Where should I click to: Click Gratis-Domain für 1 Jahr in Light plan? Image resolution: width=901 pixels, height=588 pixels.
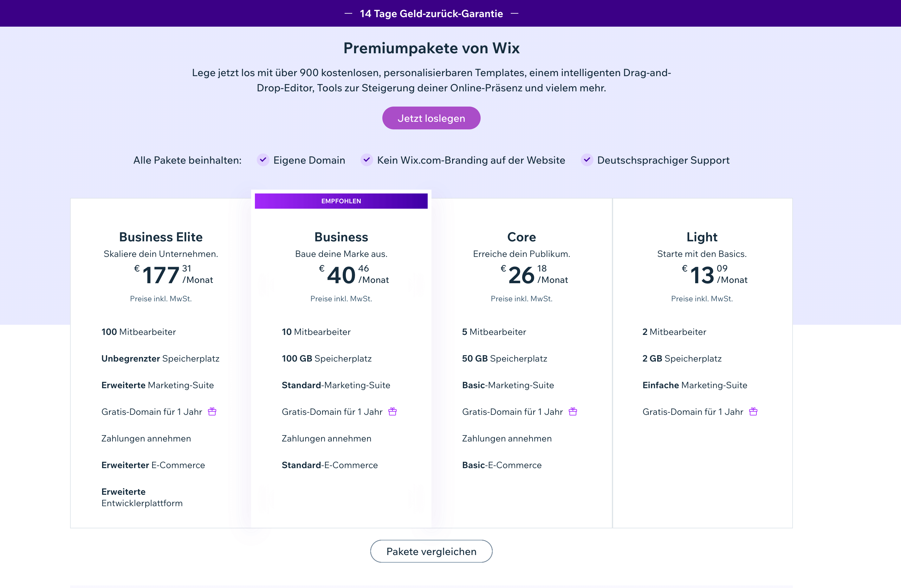pos(693,412)
